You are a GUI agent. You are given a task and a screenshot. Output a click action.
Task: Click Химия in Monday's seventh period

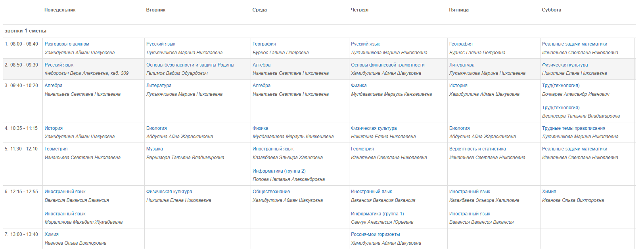(51, 234)
